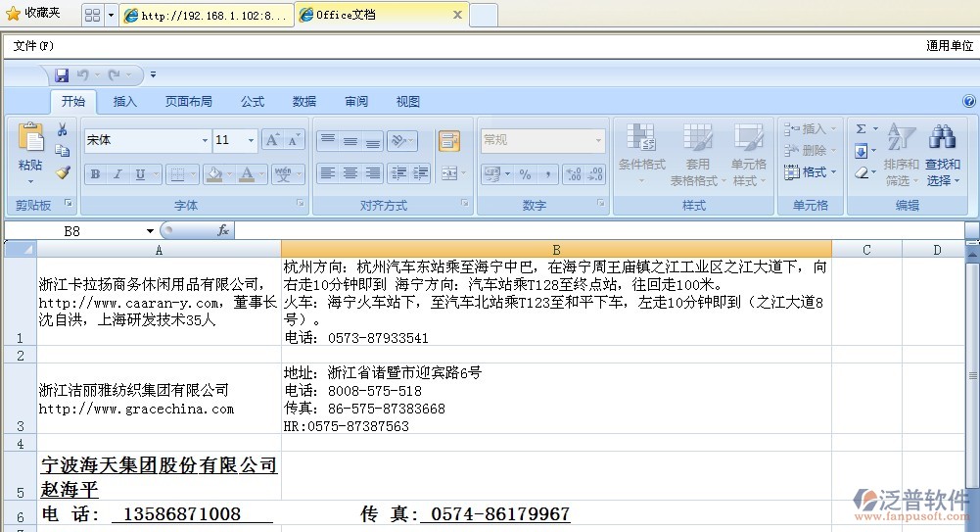
Task: Click the Favorites star icon
Action: point(13,14)
